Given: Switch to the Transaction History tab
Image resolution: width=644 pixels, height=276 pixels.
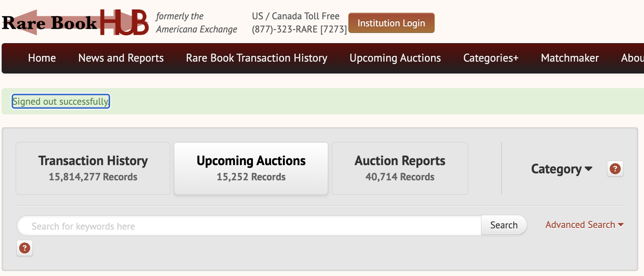Looking at the screenshot, I should pos(93,168).
